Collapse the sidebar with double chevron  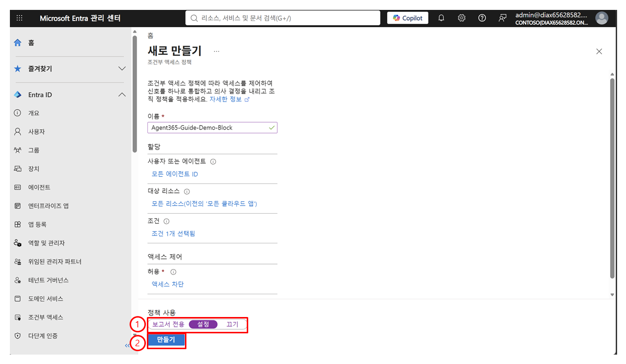127,346
